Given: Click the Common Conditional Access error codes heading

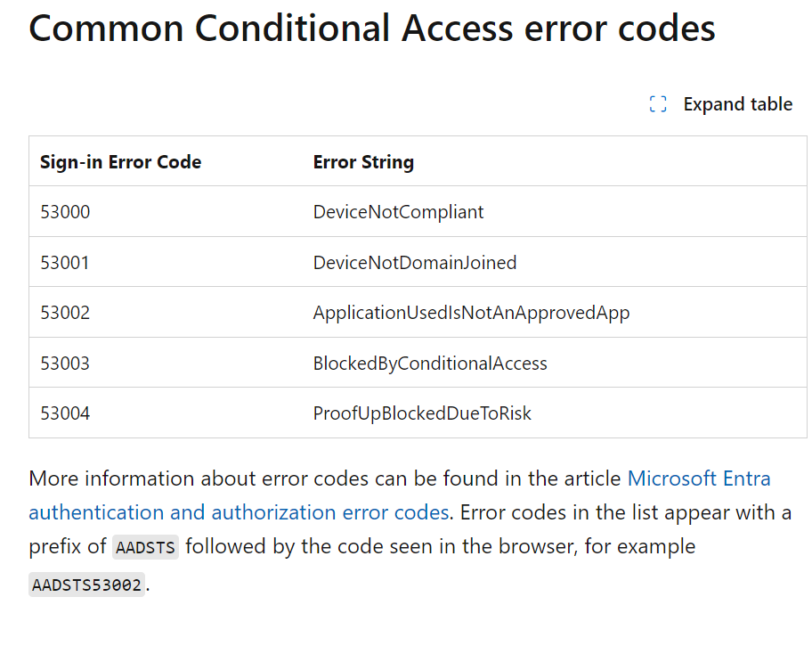Looking at the screenshot, I should 372,28.
